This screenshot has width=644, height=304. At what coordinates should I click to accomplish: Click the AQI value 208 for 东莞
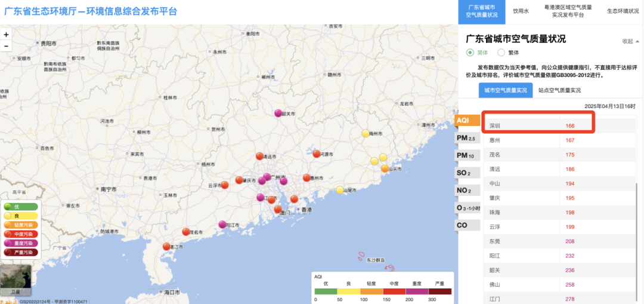pos(569,241)
